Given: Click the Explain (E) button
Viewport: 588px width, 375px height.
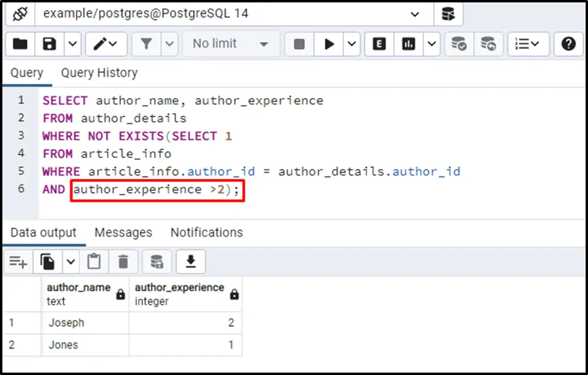Looking at the screenshot, I should [x=379, y=44].
